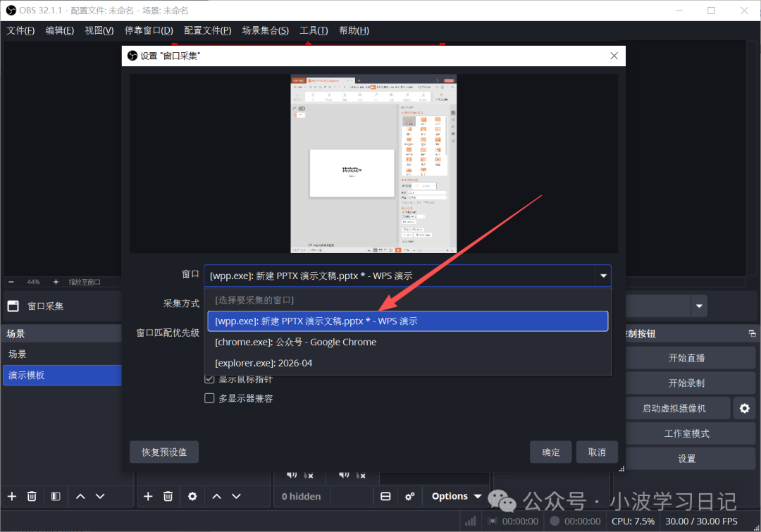
Task: Open Options dropdown in transitions panel
Action: (x=457, y=496)
